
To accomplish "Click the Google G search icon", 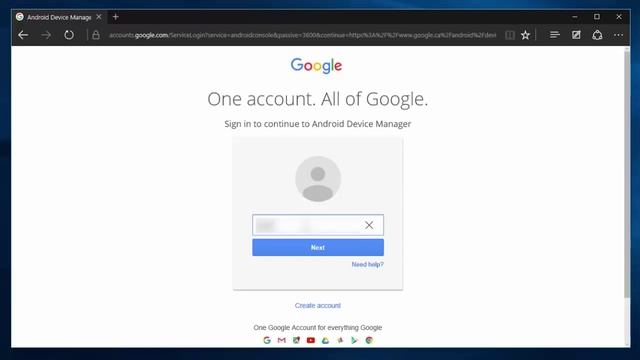I will (267, 340).
